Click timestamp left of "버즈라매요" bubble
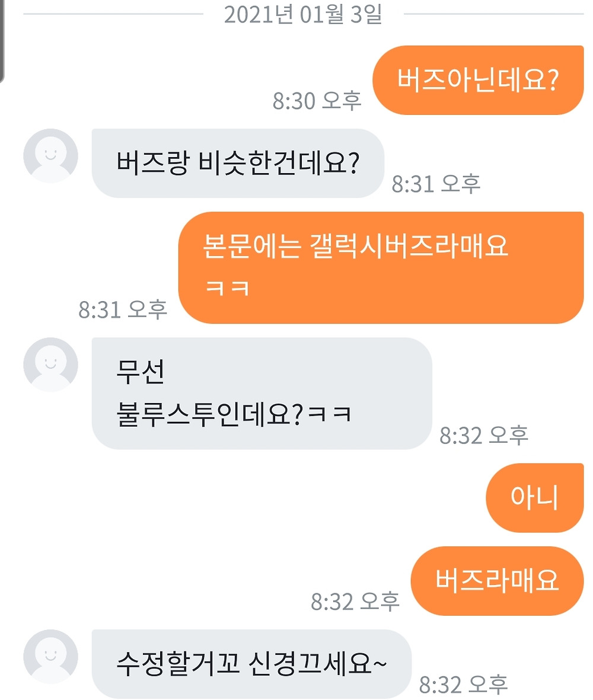593x700 pixels. (x=355, y=602)
